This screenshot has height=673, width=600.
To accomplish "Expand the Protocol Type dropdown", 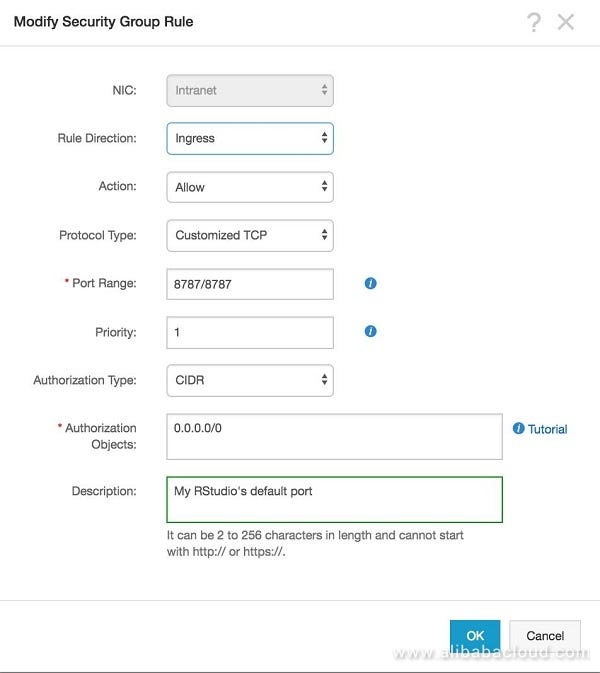I will [x=249, y=235].
